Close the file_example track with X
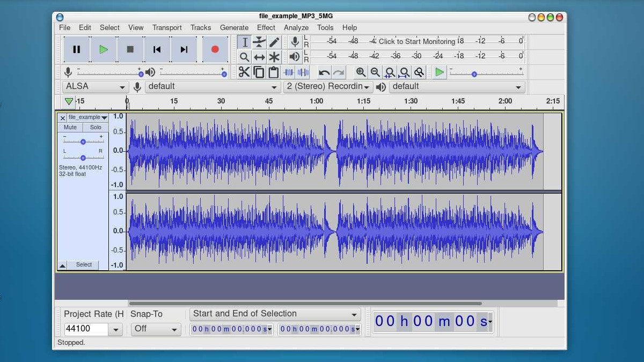 [x=62, y=117]
